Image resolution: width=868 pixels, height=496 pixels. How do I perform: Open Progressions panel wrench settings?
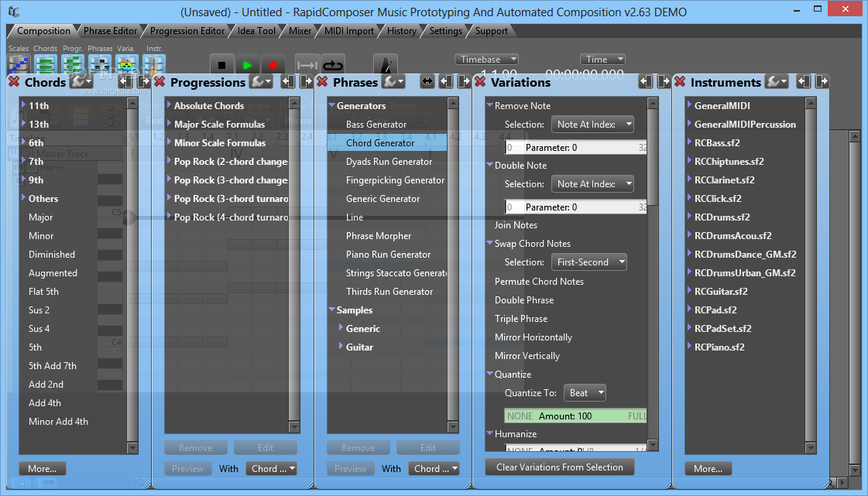[261, 82]
